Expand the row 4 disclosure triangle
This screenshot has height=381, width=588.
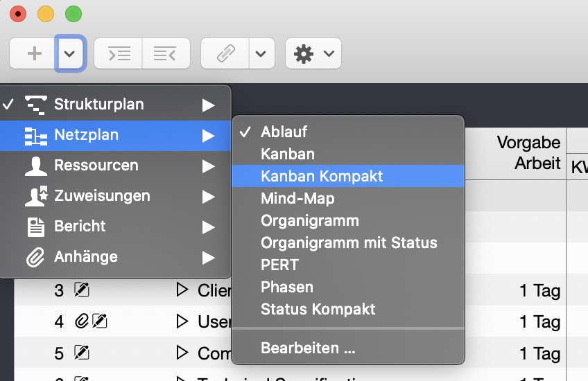point(182,321)
